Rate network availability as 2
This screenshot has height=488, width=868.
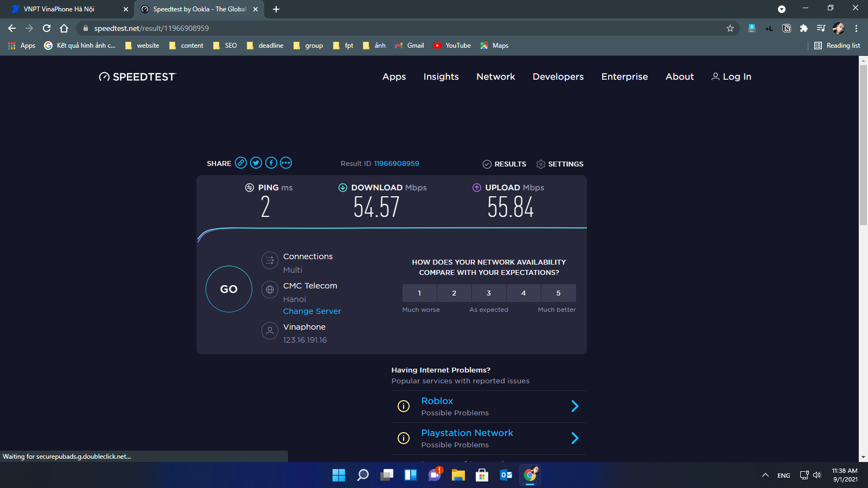tap(454, 293)
